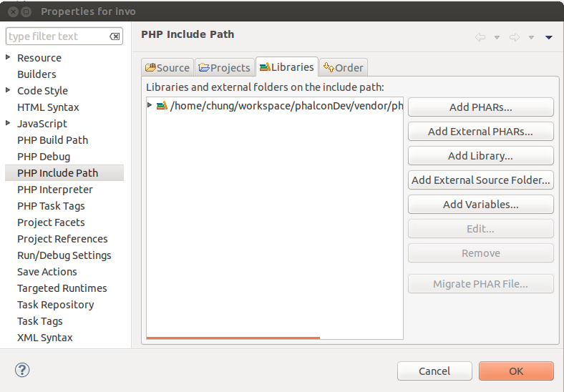Open Run/Debug Settings page

(x=64, y=255)
